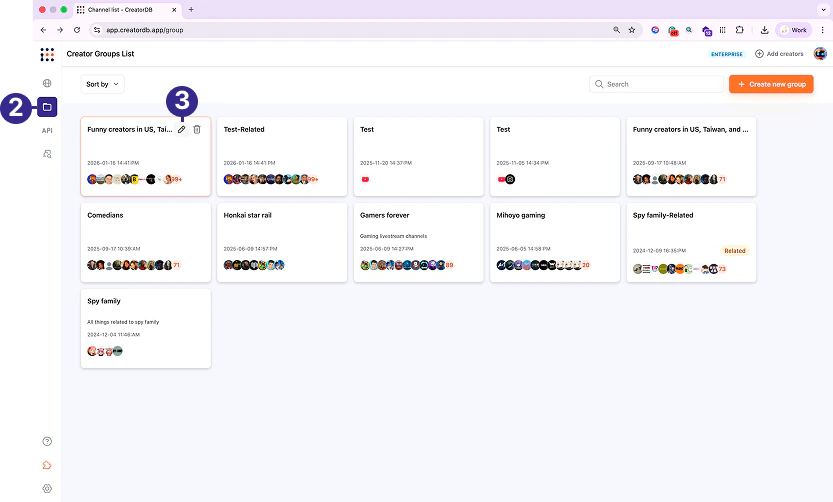Open Funny creators in US, Taiwan, and ... card
Screen dimensions: 833x502
point(691,156)
